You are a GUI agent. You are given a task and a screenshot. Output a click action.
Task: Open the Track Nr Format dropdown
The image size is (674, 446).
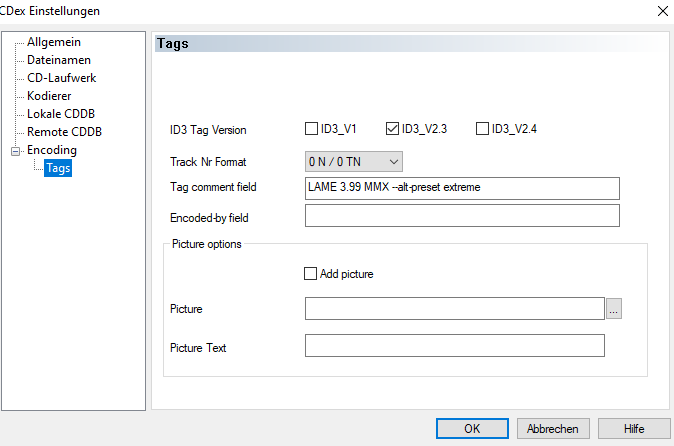point(354,161)
